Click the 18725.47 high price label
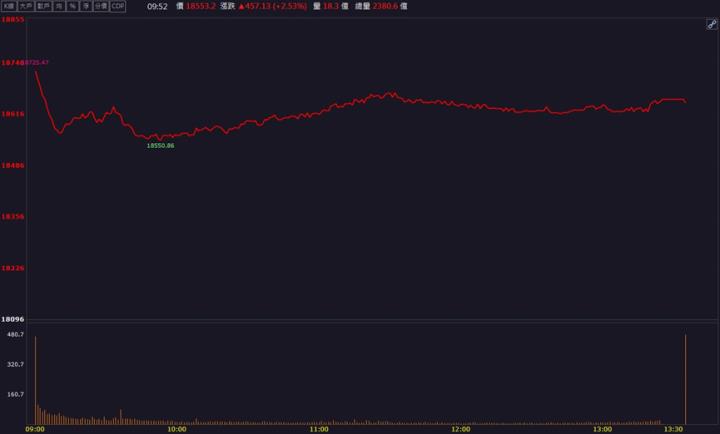 pyautogui.click(x=37, y=63)
